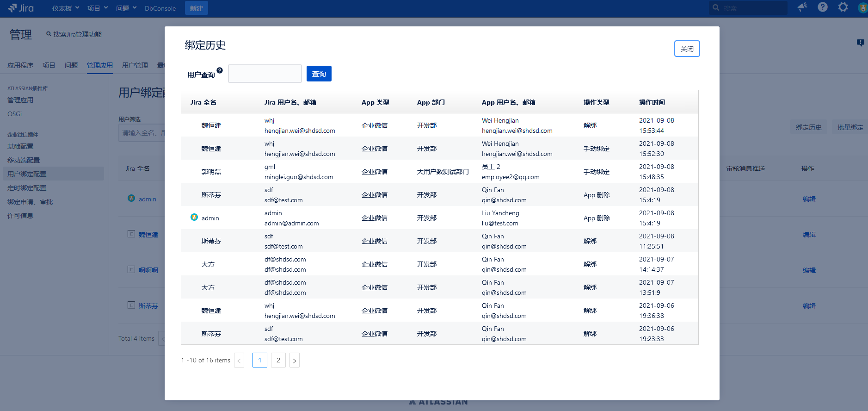Click the admin avatar in history table
Image resolution: width=868 pixels, height=411 pixels.
point(194,218)
